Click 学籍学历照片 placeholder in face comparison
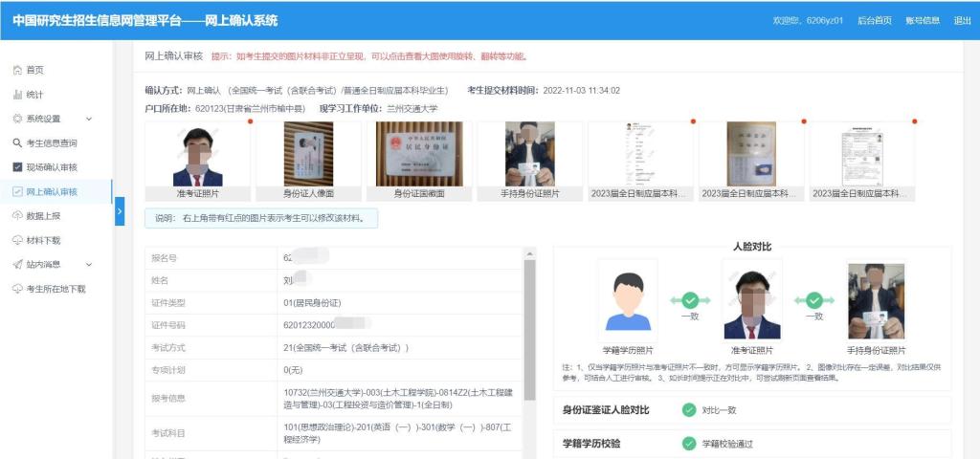 pyautogui.click(x=628, y=301)
